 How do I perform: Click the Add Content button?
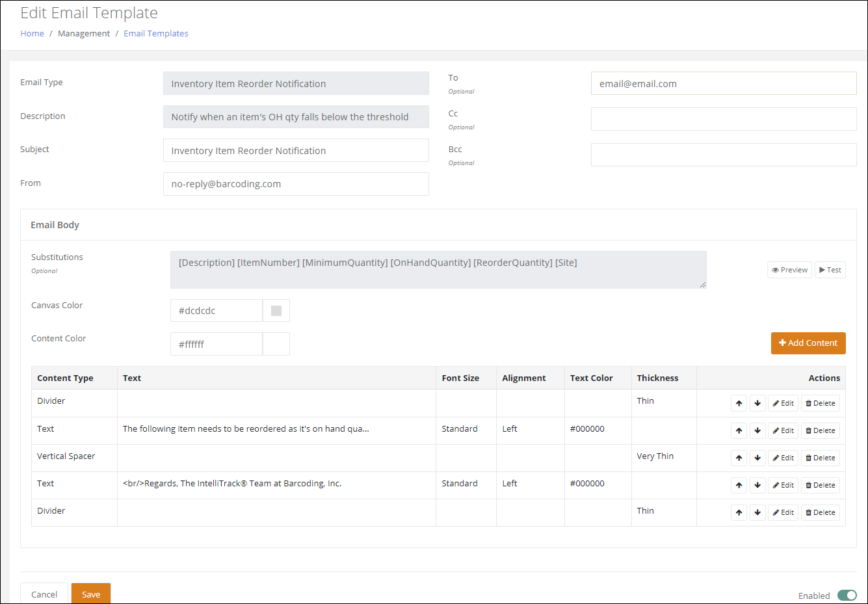click(808, 343)
